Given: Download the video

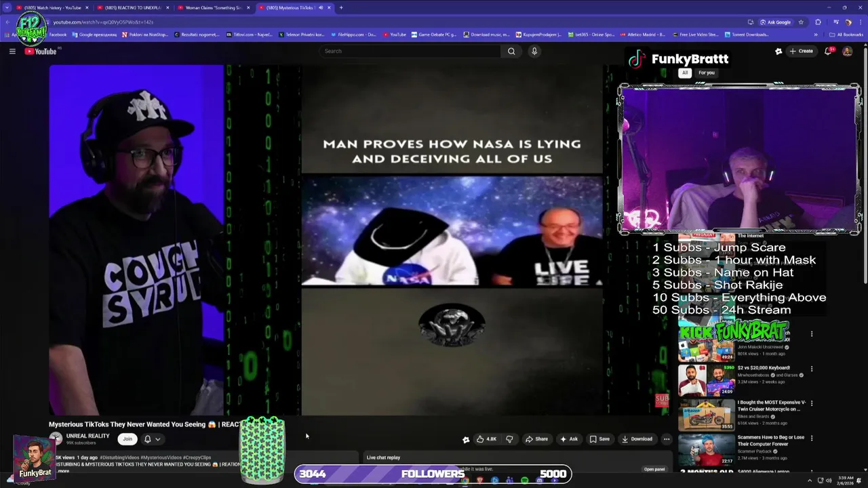Looking at the screenshot, I should (637, 439).
